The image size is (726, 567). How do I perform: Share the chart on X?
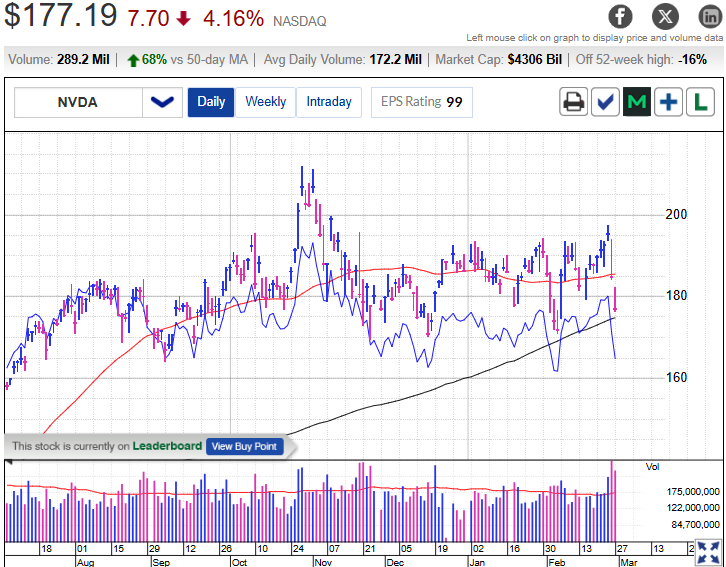click(x=664, y=16)
